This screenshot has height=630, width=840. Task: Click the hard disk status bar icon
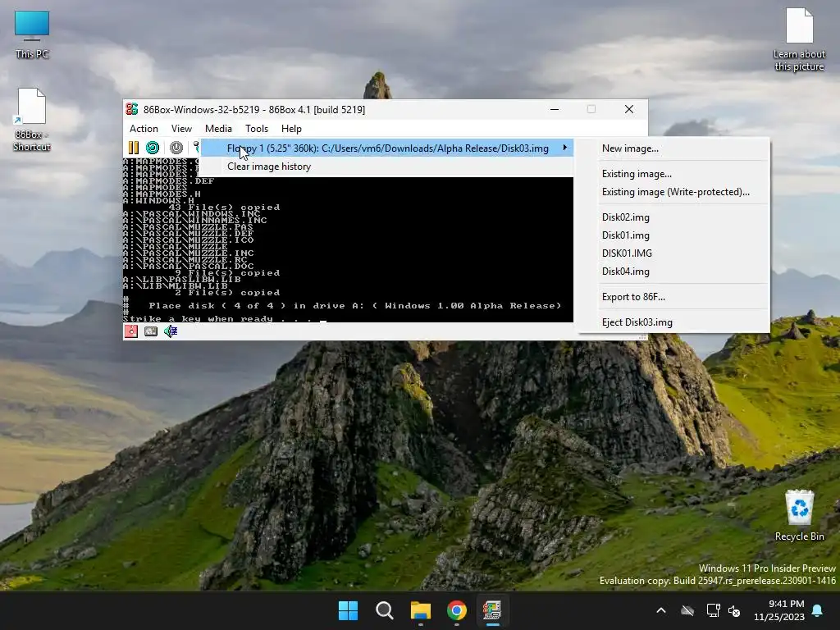tap(151, 331)
